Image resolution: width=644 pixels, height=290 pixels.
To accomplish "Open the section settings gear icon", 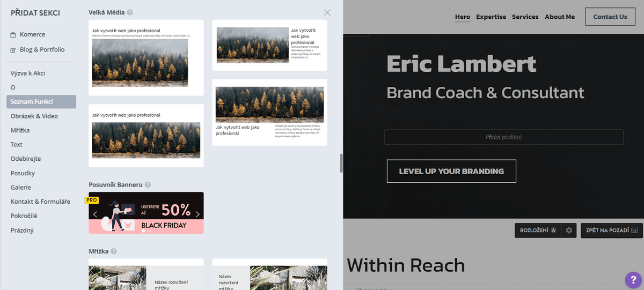I will [x=569, y=230].
